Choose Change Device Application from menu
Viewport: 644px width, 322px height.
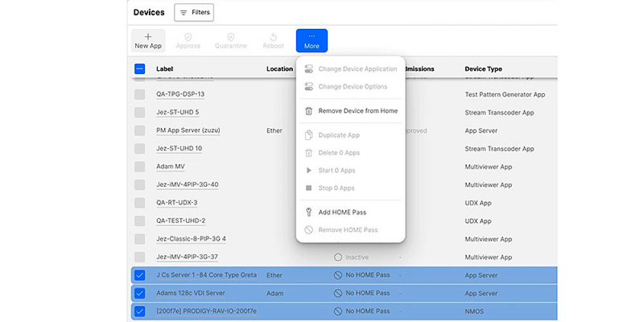coord(357,69)
